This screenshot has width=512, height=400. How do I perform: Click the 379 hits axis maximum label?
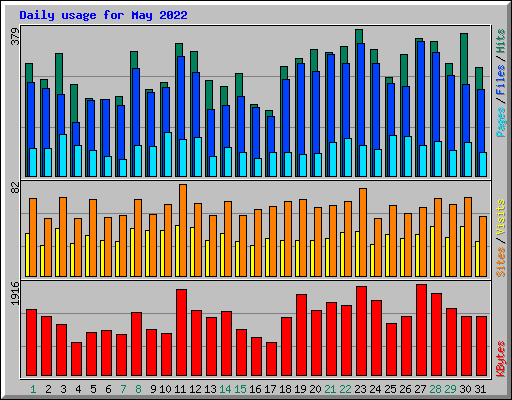click(15, 37)
